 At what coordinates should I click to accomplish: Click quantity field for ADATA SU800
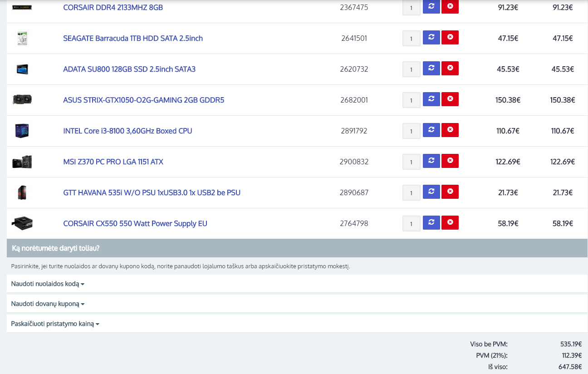click(412, 69)
